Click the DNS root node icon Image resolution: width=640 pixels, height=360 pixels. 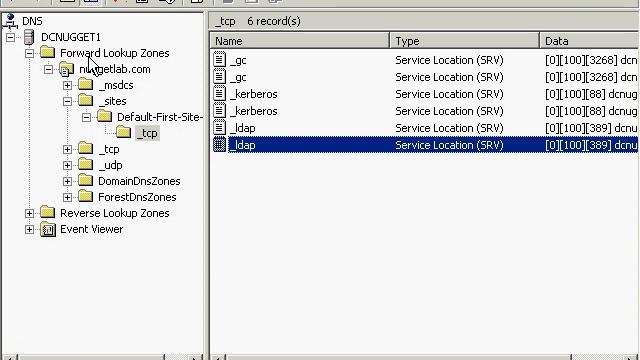pyautogui.click(x=10, y=21)
